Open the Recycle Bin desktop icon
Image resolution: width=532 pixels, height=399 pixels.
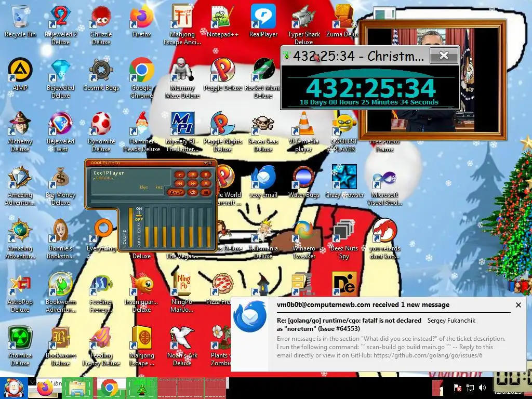pos(20,20)
